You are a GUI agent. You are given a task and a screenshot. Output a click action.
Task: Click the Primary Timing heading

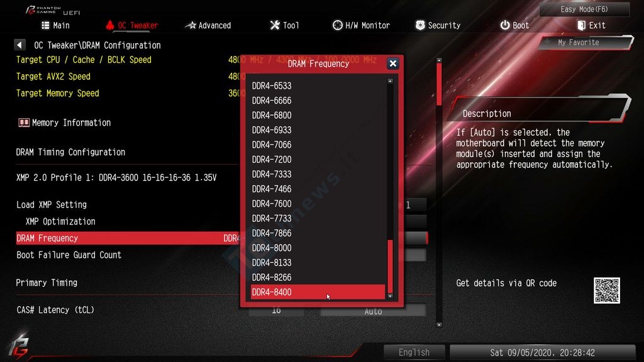click(x=47, y=283)
